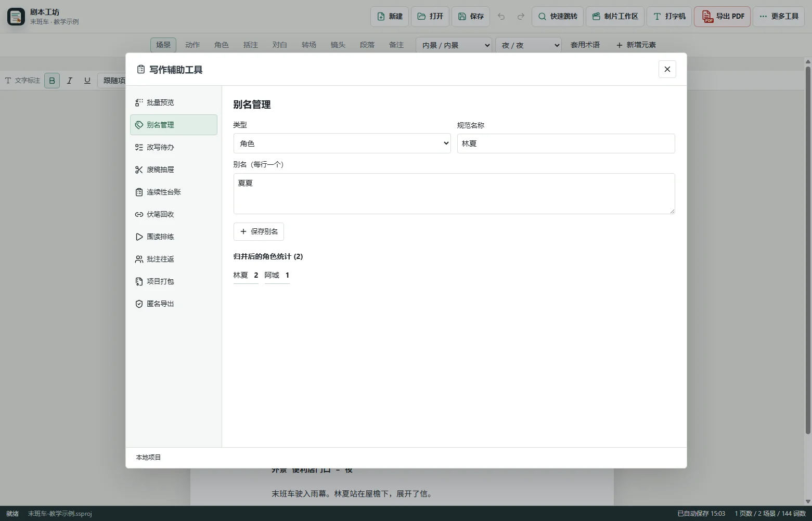Open 快速跳转 search
The height and width of the screenshot is (521, 812).
click(x=558, y=16)
